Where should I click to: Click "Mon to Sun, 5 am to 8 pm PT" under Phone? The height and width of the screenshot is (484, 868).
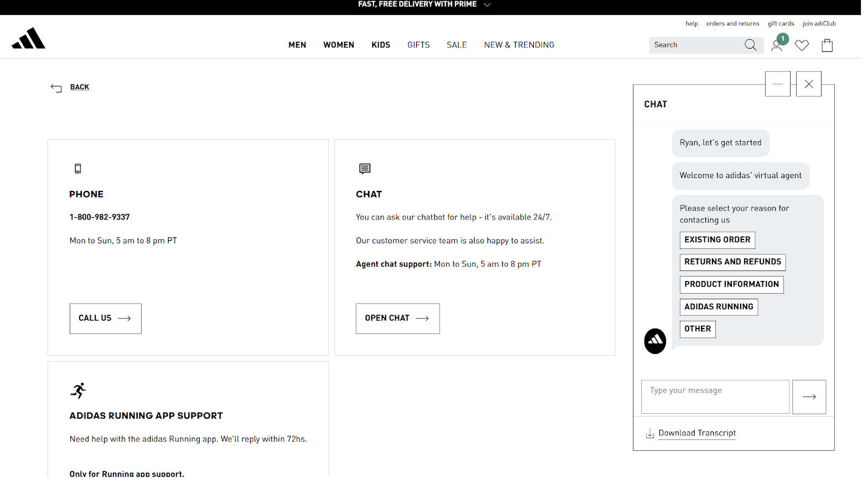pos(123,241)
